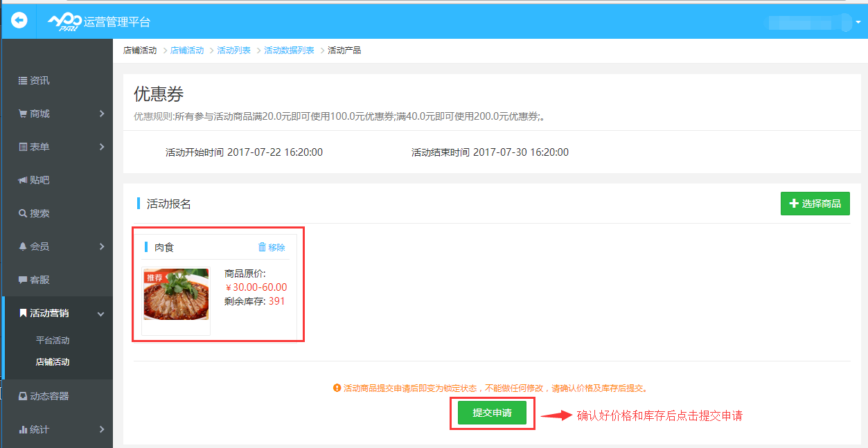
Task: Expand the 表单 forms submenu
Action: [x=102, y=146]
